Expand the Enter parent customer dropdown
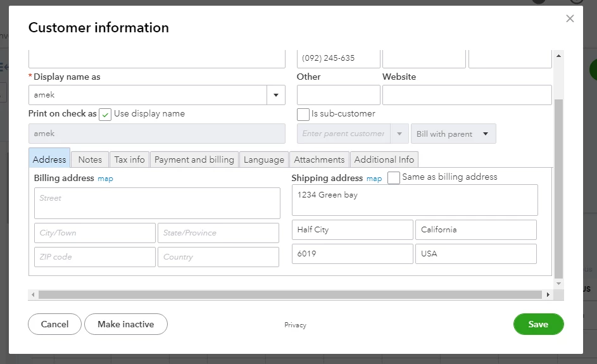The width and height of the screenshot is (597, 364). 399,134
